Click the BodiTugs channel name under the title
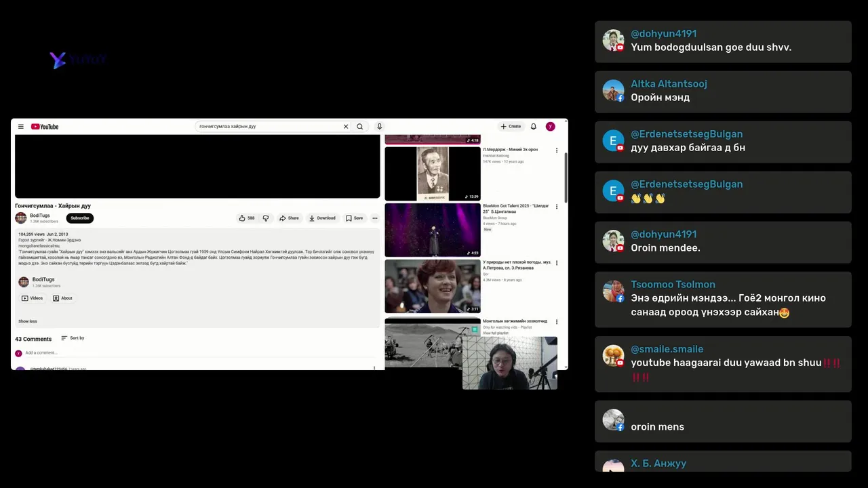 [x=40, y=216]
